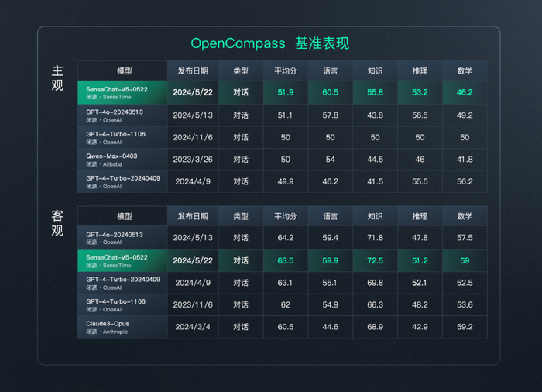The image size is (542, 392).
Task: Click the average score 63.5
Action: (x=286, y=260)
